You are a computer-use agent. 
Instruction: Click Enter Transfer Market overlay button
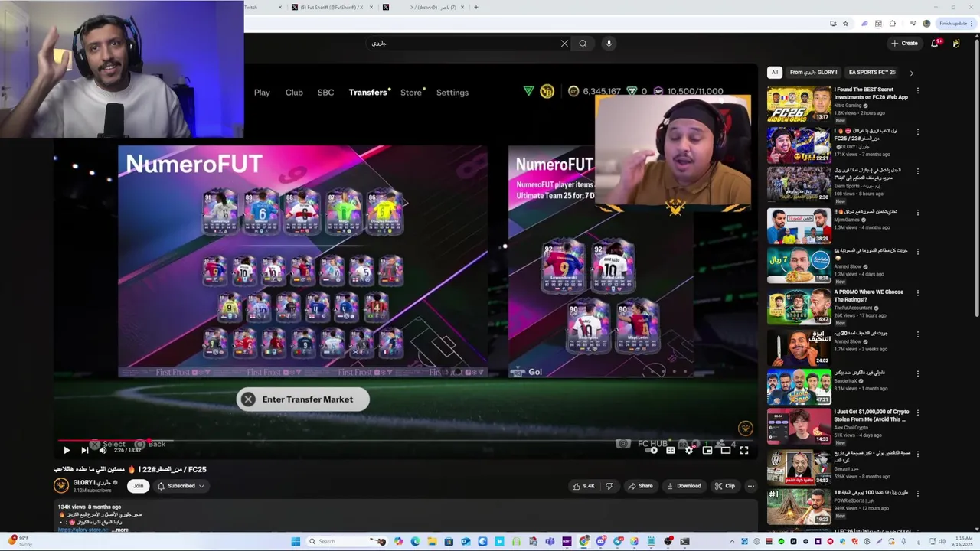(x=302, y=399)
